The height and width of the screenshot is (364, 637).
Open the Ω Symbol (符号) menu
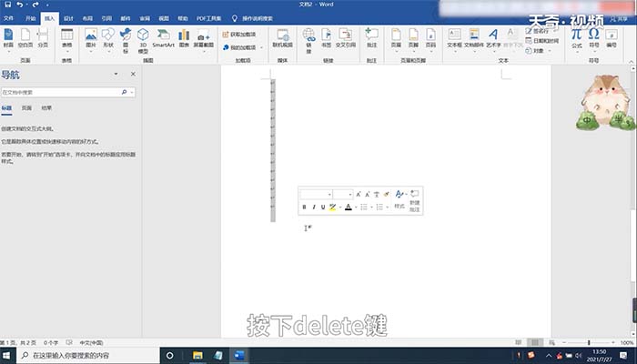tap(594, 38)
